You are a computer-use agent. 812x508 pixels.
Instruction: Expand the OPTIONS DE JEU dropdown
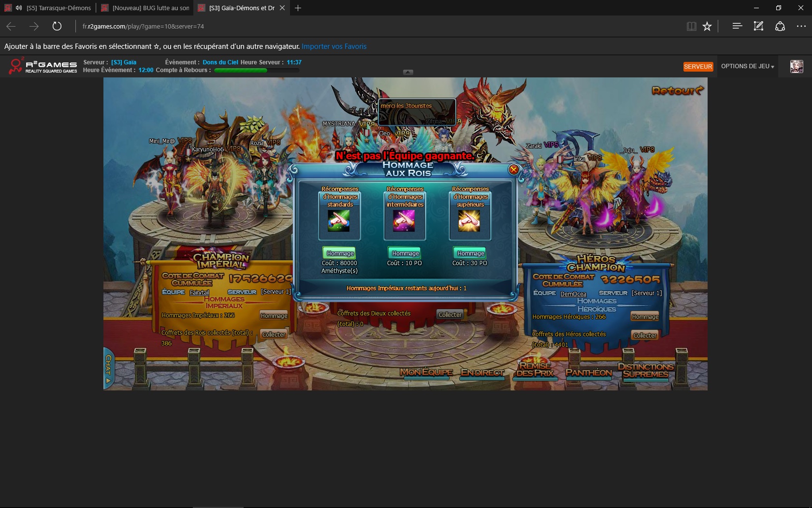[x=747, y=66]
